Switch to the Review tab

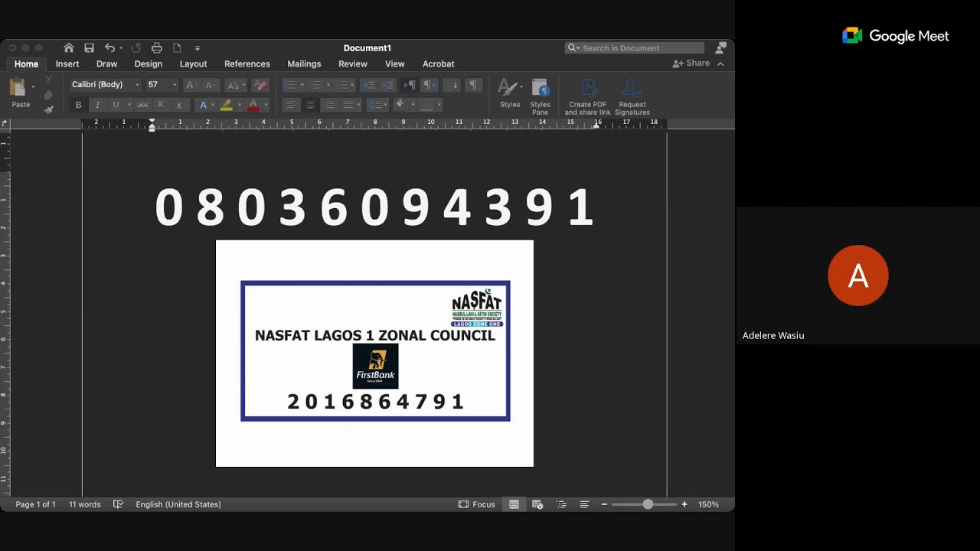(x=353, y=64)
